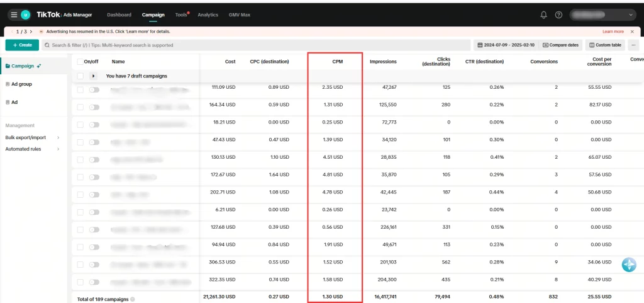Select Campaign in the left sidebar

(23, 66)
